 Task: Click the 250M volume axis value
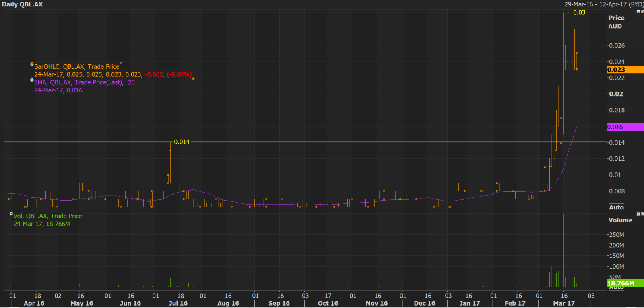pyautogui.click(x=617, y=235)
